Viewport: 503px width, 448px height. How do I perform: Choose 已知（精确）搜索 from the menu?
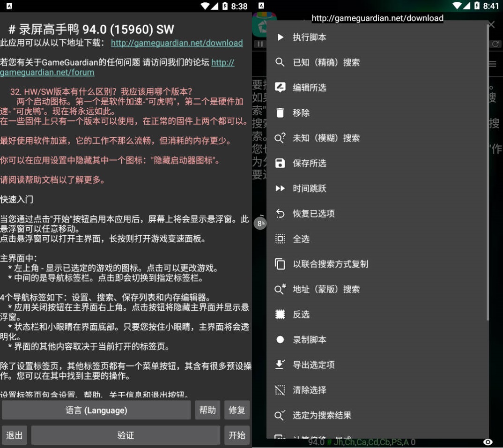pyautogui.click(x=377, y=62)
